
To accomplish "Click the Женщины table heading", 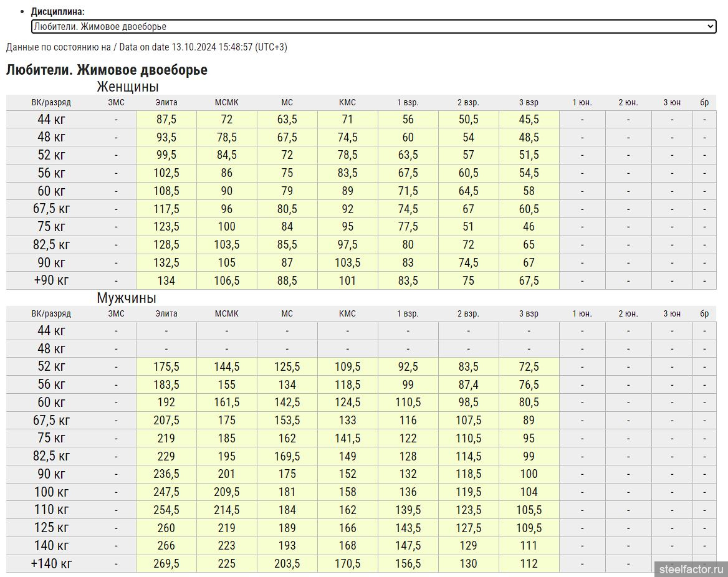I will coord(127,87).
